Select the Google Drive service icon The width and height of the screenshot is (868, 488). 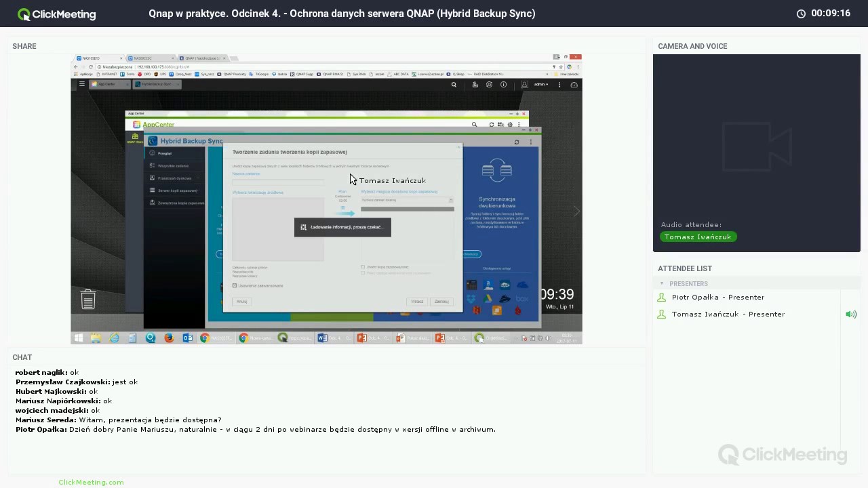coord(488,298)
